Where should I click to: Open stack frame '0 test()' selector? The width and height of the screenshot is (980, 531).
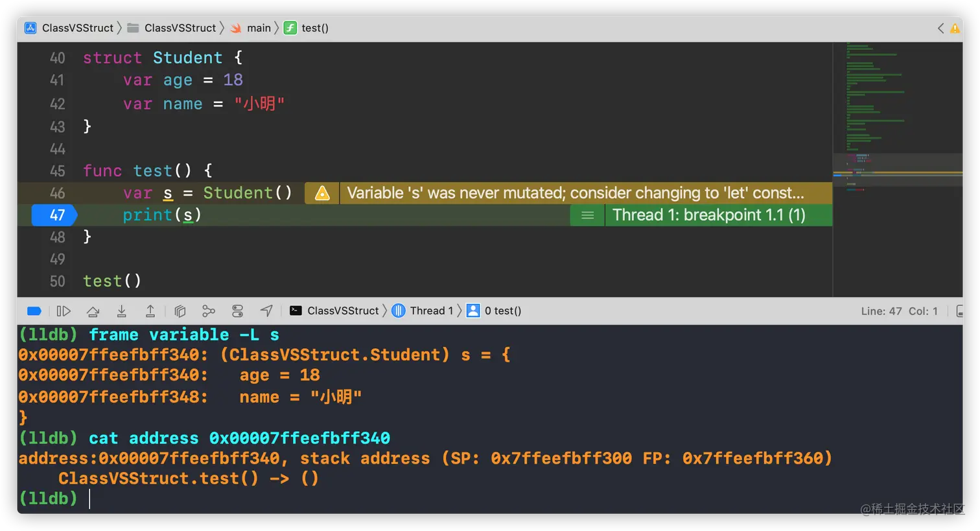pyautogui.click(x=494, y=311)
